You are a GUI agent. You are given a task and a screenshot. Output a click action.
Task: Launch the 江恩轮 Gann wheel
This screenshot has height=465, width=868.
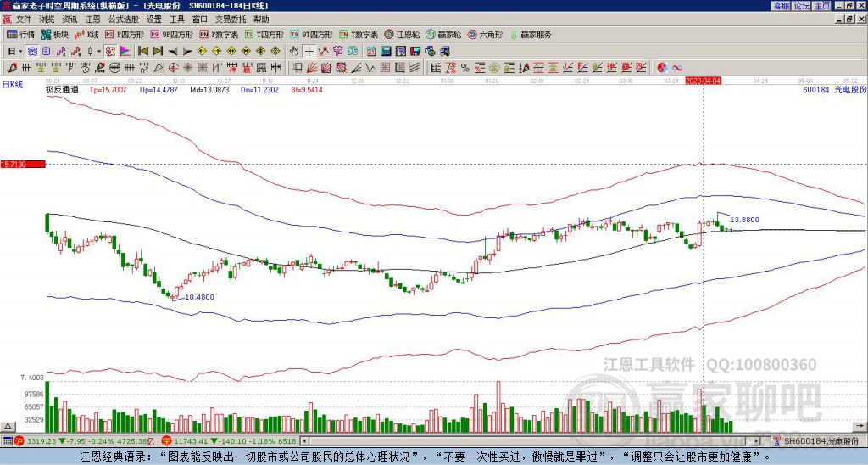[403, 34]
